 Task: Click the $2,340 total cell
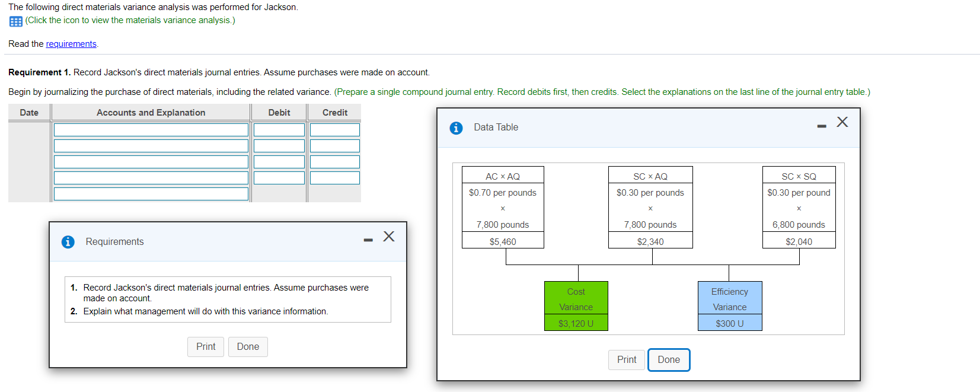coord(650,240)
